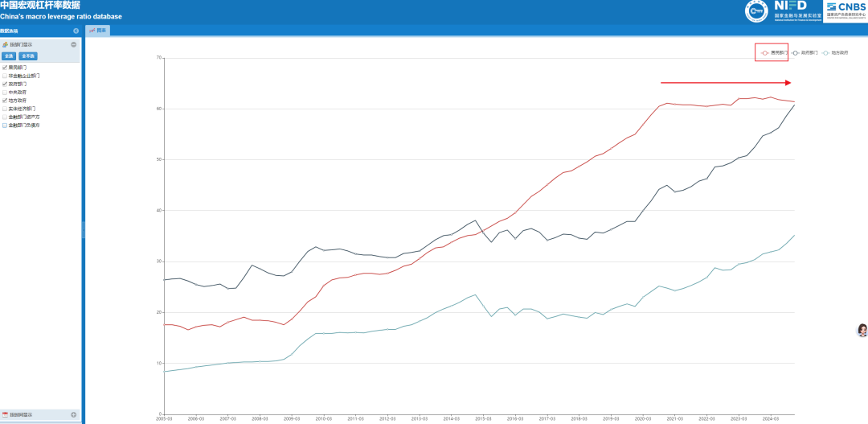868x424 pixels.
Task: Switch to the 图表 tab
Action: pyautogui.click(x=98, y=31)
